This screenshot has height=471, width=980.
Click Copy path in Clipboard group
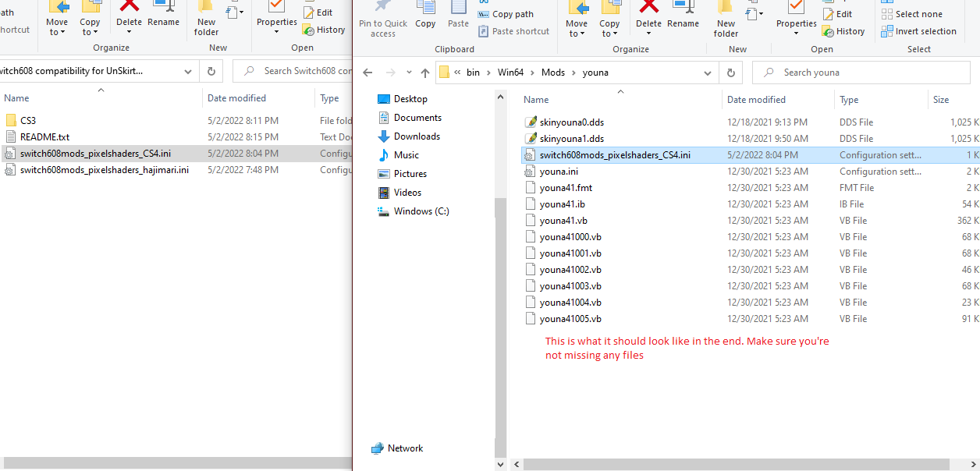click(x=506, y=14)
